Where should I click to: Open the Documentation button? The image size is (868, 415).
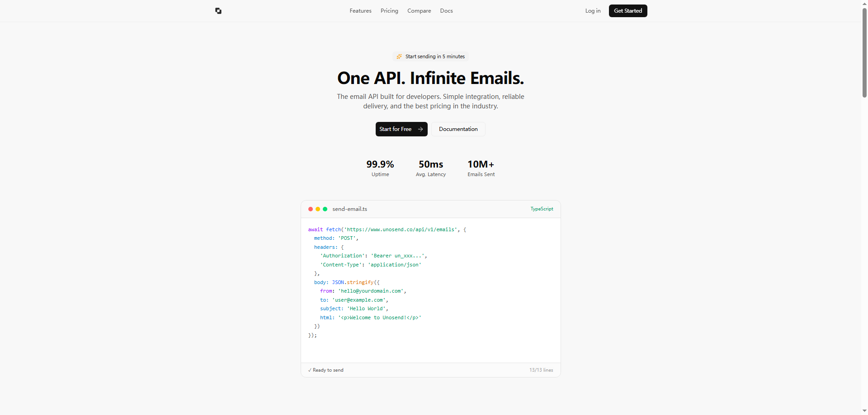pos(458,129)
